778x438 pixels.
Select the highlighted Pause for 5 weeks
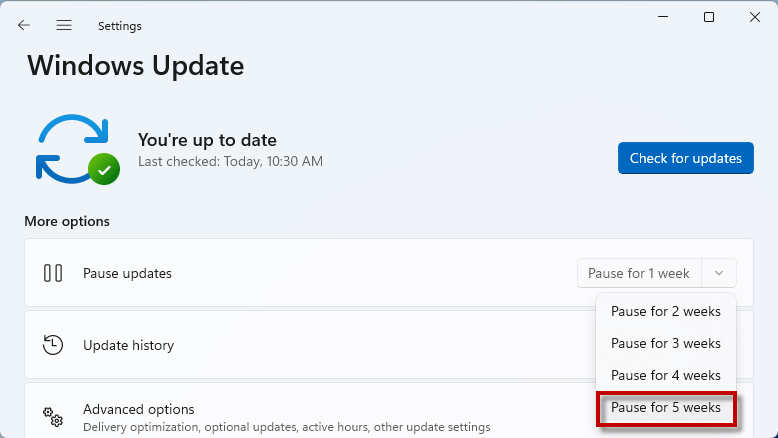click(x=666, y=408)
